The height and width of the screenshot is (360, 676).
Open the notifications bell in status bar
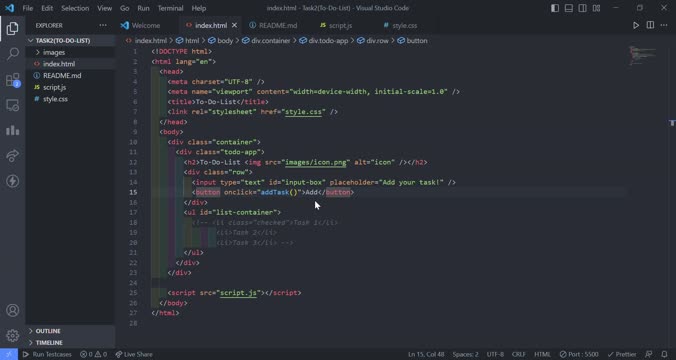click(x=664, y=354)
